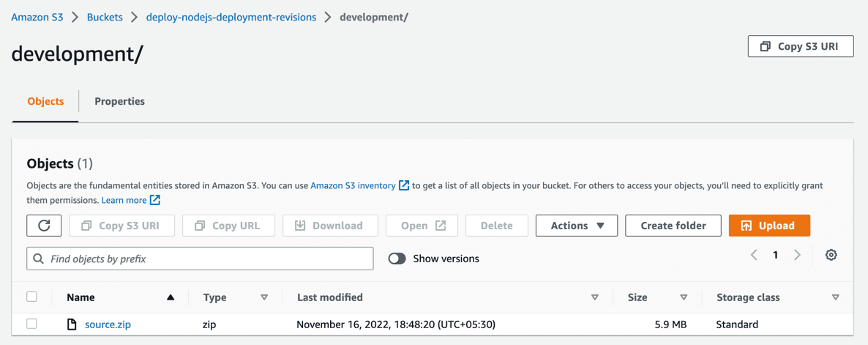Screen dimensions: 868x345
Task: Select all objects header checkbox
Action: [32, 297]
